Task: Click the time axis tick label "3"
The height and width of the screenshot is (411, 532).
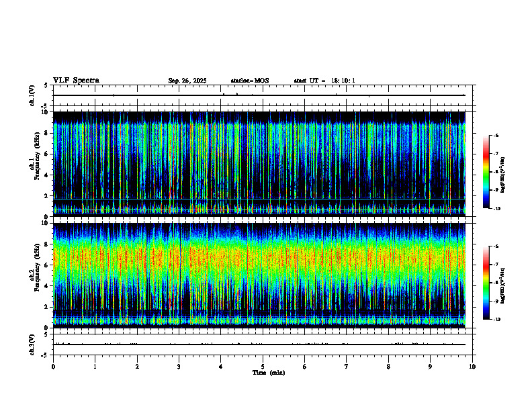Action: (179, 367)
